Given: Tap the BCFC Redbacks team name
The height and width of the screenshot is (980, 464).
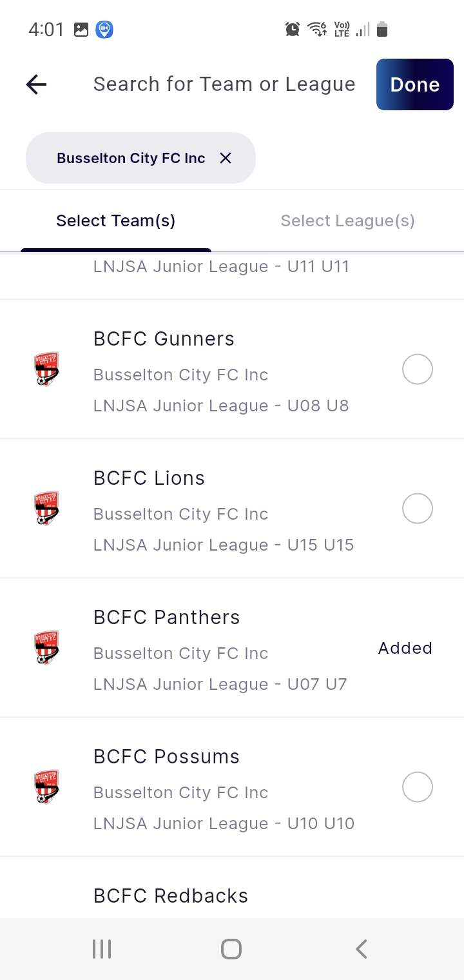Looking at the screenshot, I should point(171,896).
